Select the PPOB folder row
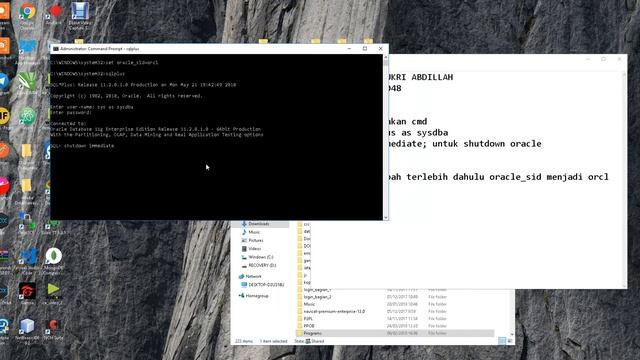The image size is (640, 360). pyautogui.click(x=395, y=326)
